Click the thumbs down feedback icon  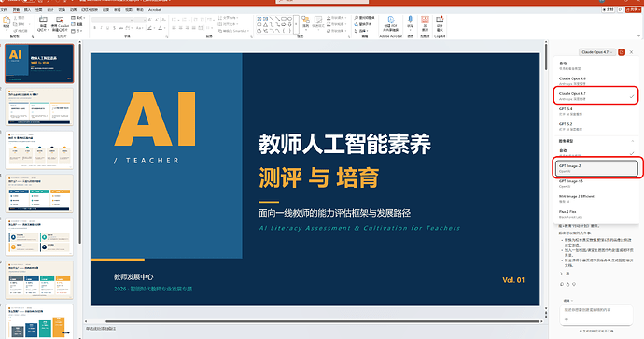[x=574, y=284]
